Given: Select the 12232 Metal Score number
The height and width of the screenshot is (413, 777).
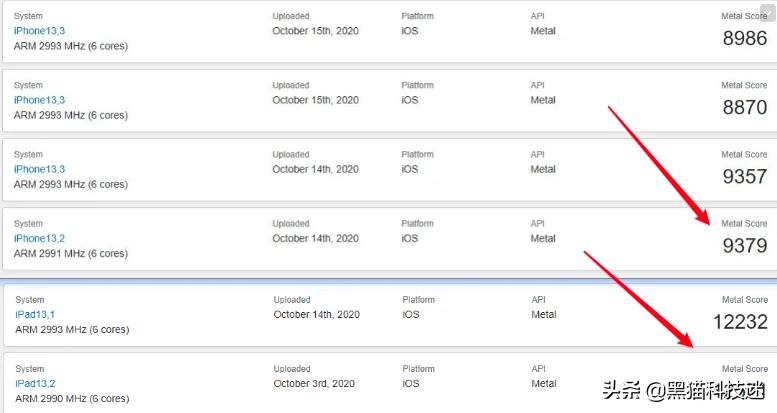Looking at the screenshot, I should 740,322.
